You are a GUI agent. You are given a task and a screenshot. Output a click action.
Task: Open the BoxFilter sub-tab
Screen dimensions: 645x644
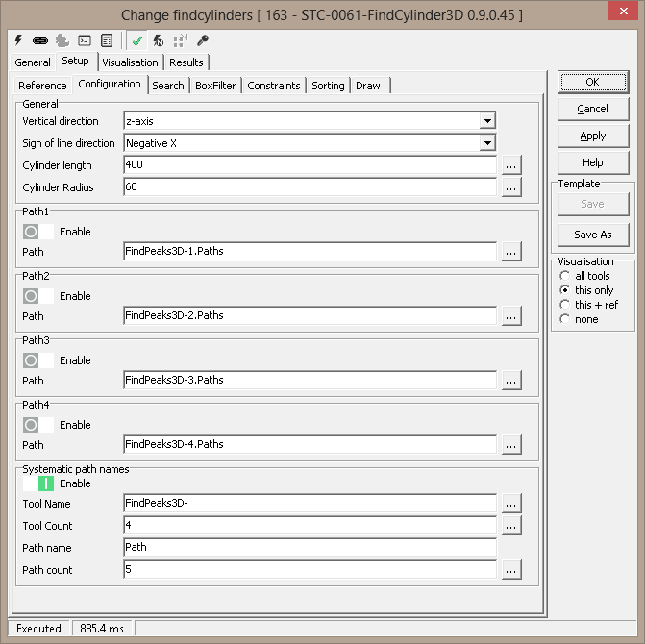[x=215, y=86]
